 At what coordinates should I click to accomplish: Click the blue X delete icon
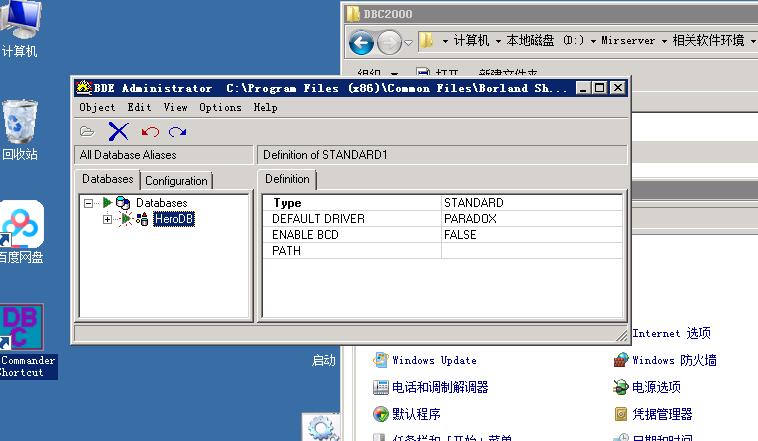(x=118, y=131)
